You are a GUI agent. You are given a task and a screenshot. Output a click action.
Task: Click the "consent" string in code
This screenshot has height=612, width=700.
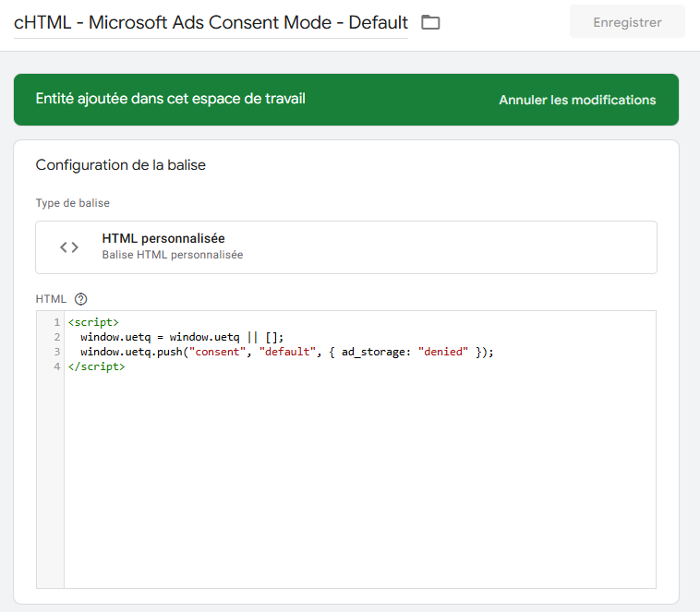[x=217, y=352]
